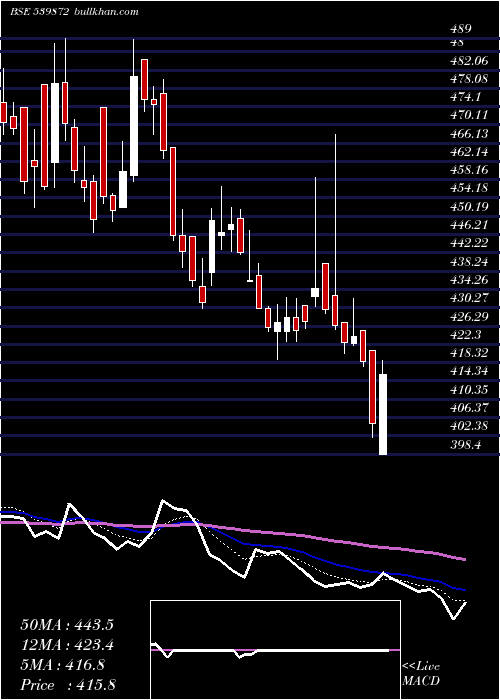Click the 5MA : 416.8 legend entry
The image size is (500, 700).
pyautogui.click(x=62, y=664)
